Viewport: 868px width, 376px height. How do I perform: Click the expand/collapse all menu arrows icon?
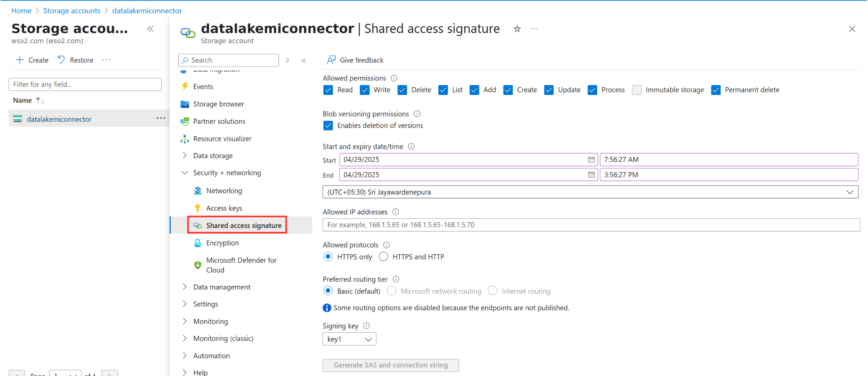point(287,61)
